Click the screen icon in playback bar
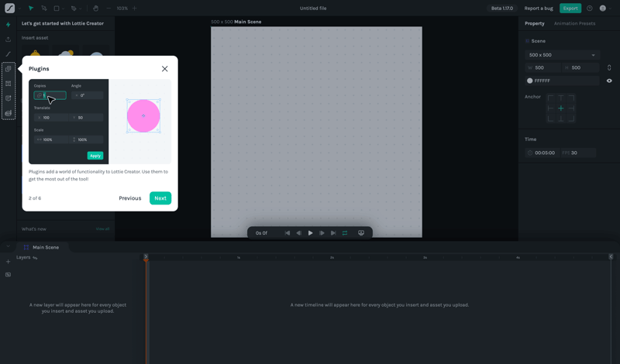 pos(361,233)
